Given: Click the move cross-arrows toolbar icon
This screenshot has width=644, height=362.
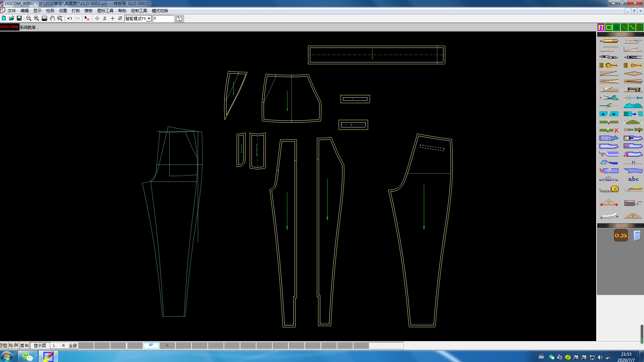Looking at the screenshot, I should click(97, 18).
